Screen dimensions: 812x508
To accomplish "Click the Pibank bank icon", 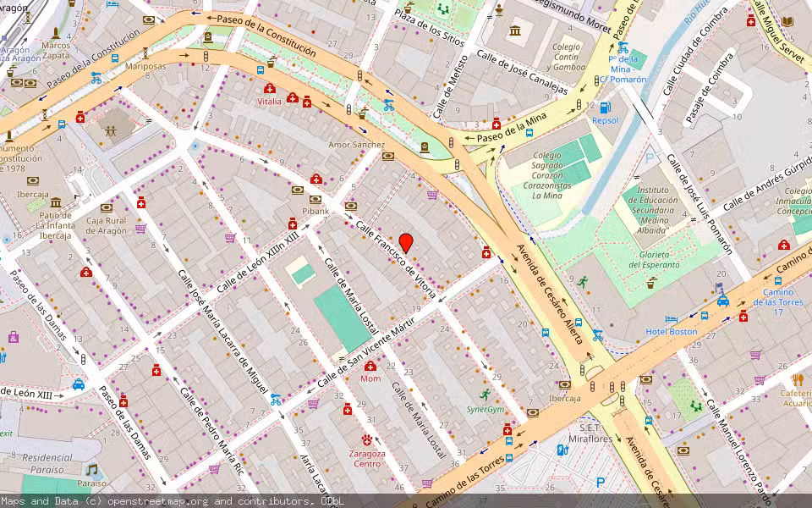I will tap(315, 200).
